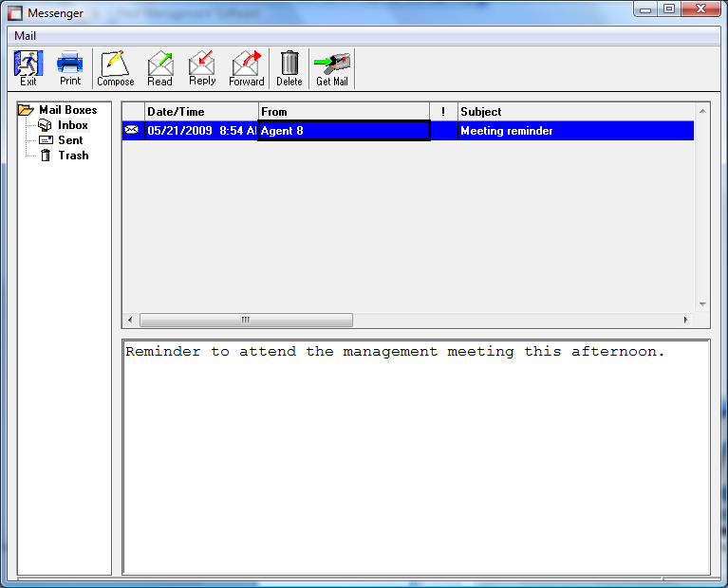Open the Sent folder
This screenshot has width=728, height=588.
[x=70, y=140]
